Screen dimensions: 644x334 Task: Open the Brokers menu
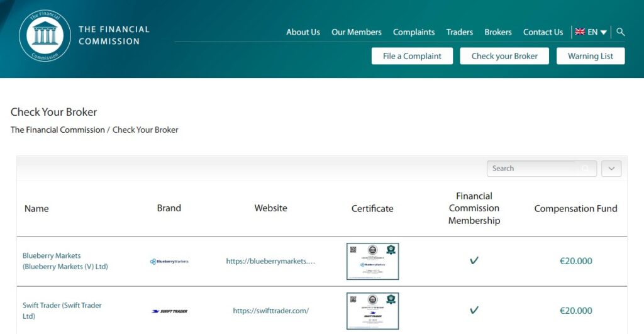click(x=498, y=32)
